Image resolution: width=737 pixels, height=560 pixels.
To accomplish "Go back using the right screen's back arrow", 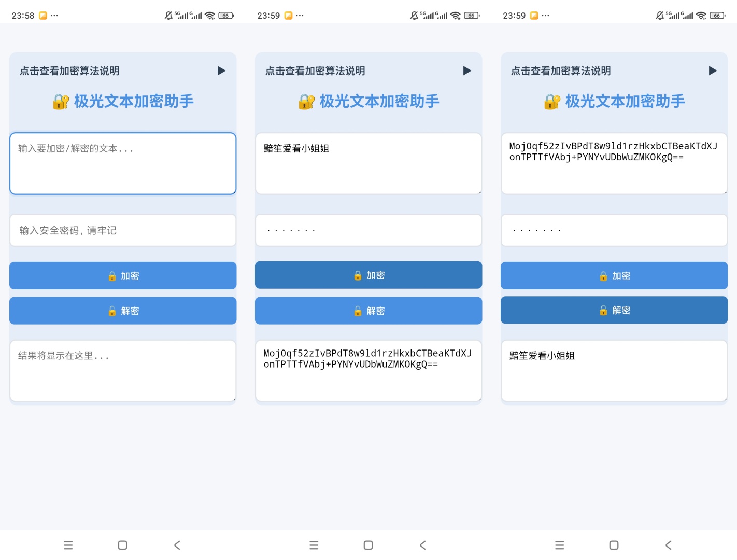I will (x=669, y=545).
